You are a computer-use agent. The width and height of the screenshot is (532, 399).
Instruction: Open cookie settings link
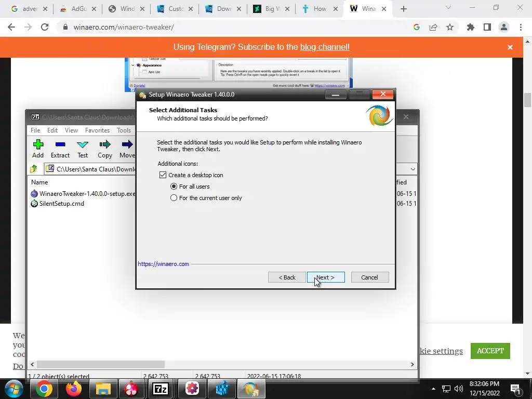441,351
